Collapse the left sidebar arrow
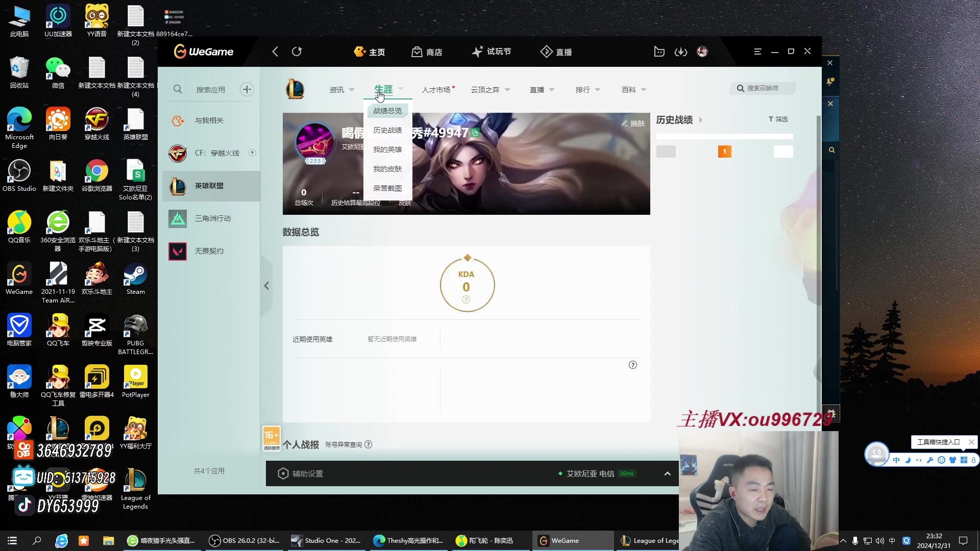 tap(266, 286)
